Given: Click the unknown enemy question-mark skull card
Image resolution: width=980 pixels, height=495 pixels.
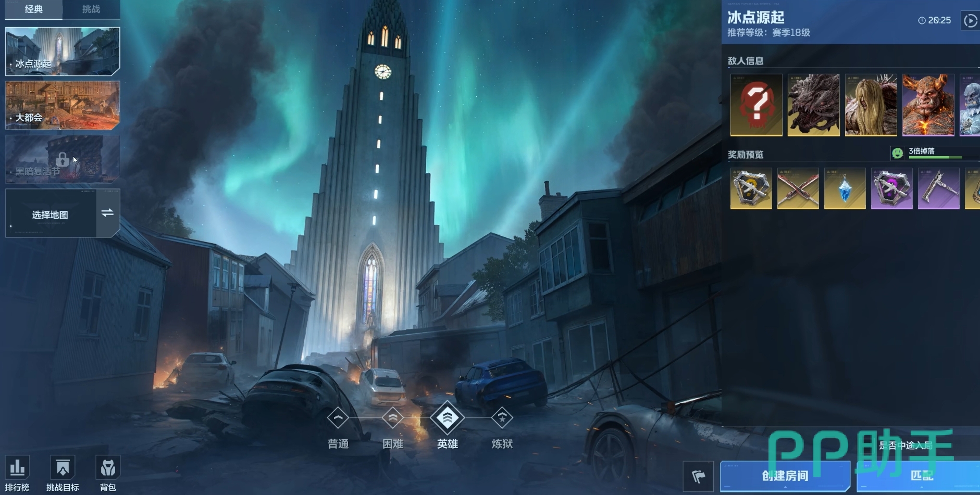Looking at the screenshot, I should pyautogui.click(x=756, y=105).
